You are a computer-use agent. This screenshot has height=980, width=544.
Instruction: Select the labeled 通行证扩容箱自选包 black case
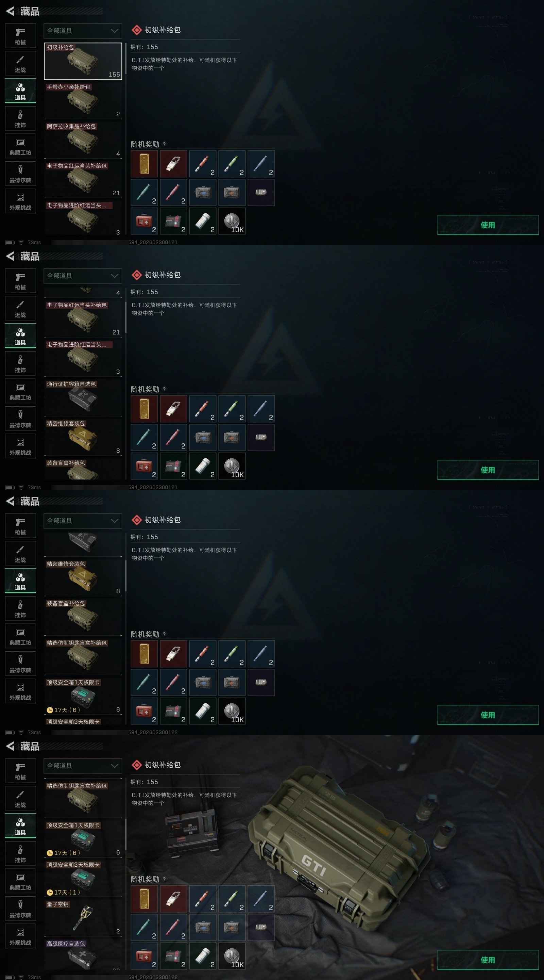click(x=83, y=398)
